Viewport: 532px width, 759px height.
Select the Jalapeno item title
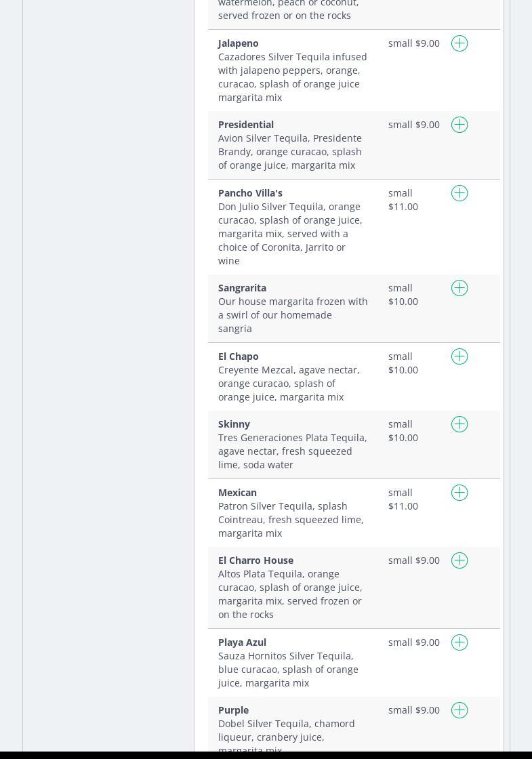coord(238,43)
